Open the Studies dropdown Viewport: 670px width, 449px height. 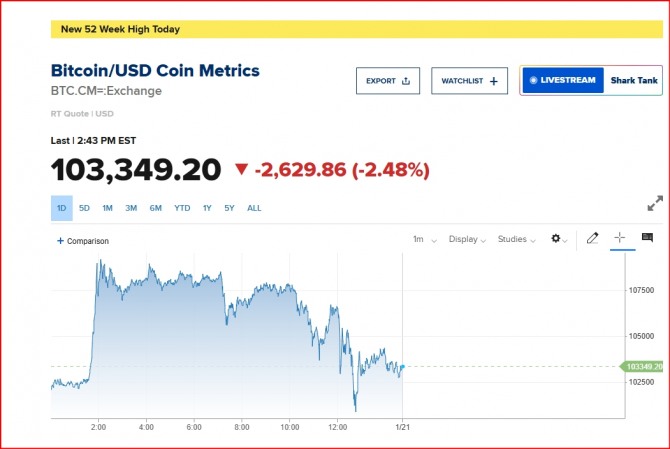pos(516,240)
